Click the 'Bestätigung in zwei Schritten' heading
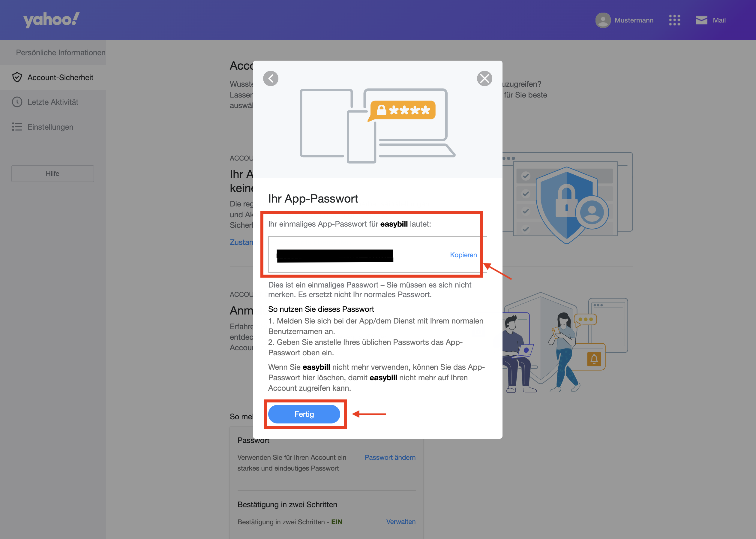The image size is (756, 539). coord(287,504)
